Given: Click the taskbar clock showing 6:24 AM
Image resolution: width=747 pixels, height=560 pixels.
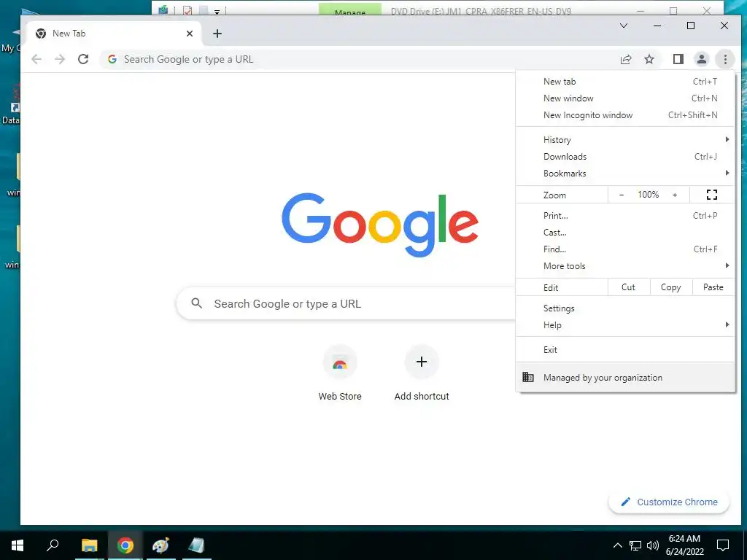Looking at the screenshot, I should pyautogui.click(x=684, y=545).
